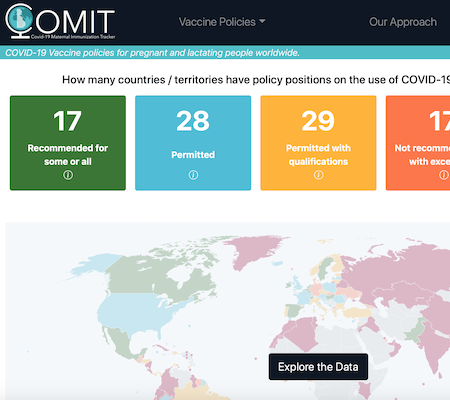Select the green 17 Recommended card
The image size is (450, 400).
(x=68, y=143)
